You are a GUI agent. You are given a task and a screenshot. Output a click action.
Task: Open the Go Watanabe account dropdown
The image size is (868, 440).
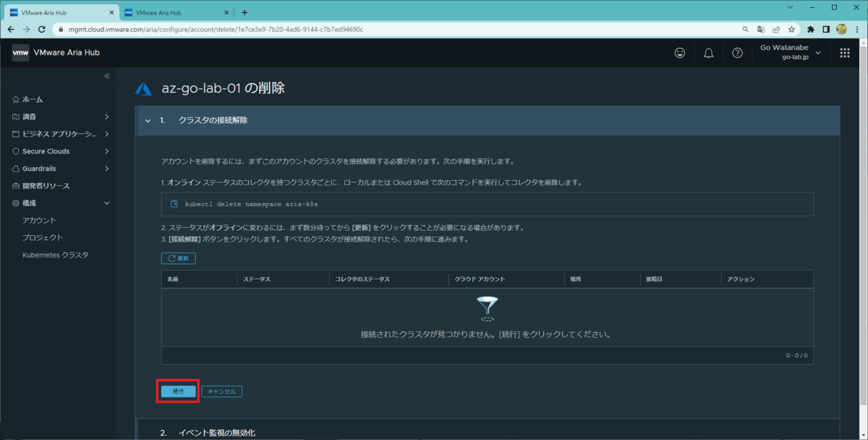791,52
